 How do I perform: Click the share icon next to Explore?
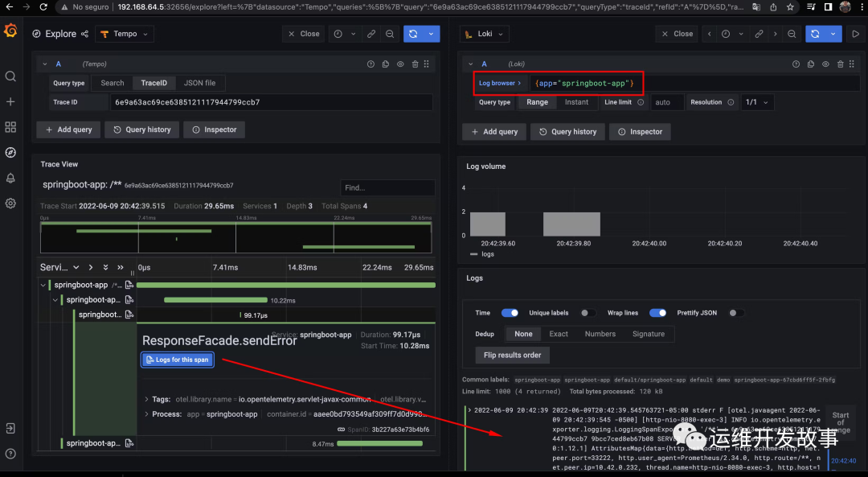pyautogui.click(x=84, y=34)
